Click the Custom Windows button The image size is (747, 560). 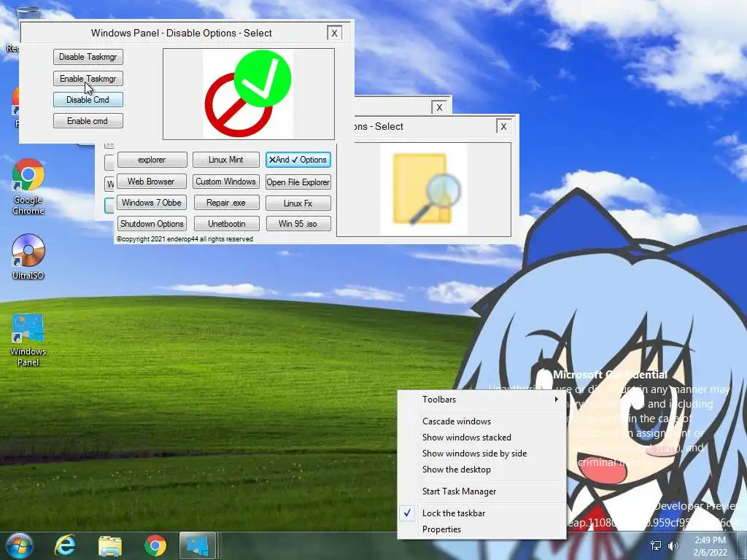tap(226, 182)
